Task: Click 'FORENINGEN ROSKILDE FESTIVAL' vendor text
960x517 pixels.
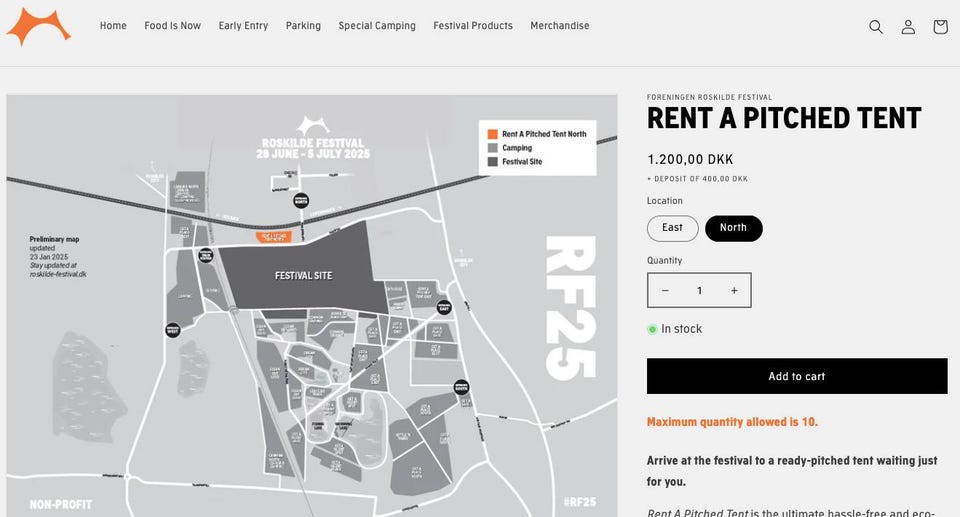Action: [710, 97]
